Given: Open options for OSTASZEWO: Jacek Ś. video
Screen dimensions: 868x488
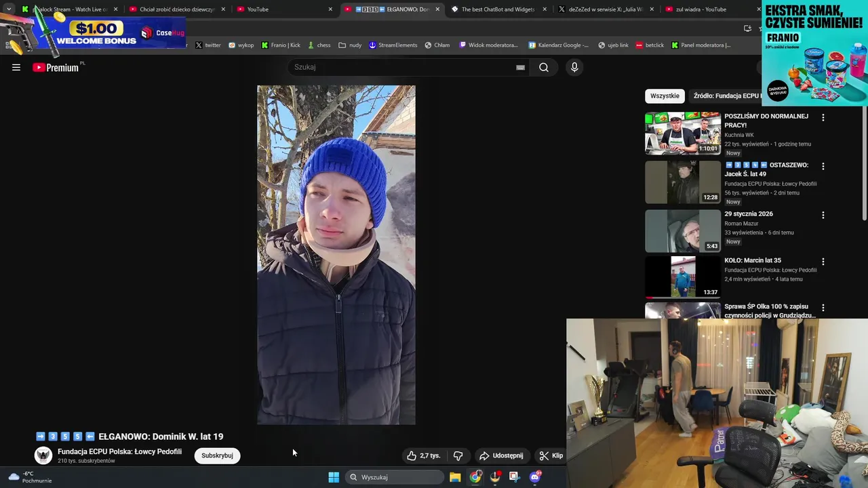Looking at the screenshot, I should pyautogui.click(x=823, y=166).
